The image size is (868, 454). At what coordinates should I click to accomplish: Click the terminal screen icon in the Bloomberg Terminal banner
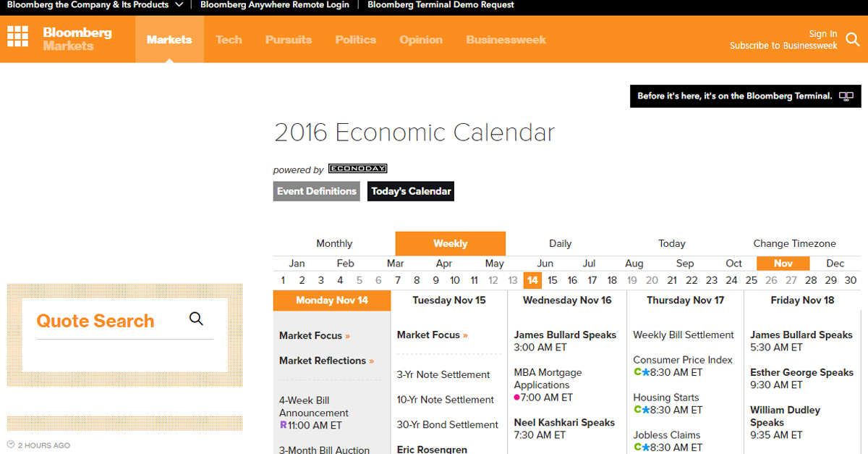pos(846,96)
